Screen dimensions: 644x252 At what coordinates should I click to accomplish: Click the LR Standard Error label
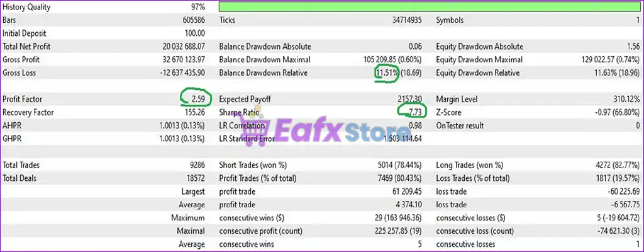point(247,139)
